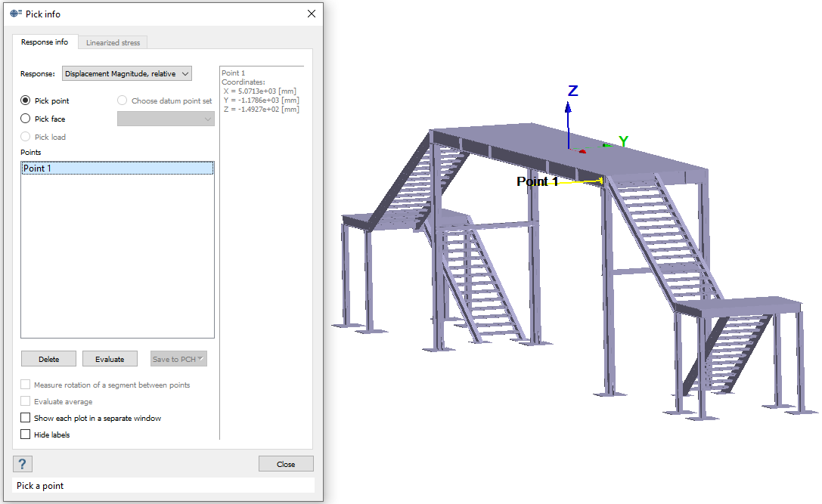Click the Close button at bottom

(286, 464)
